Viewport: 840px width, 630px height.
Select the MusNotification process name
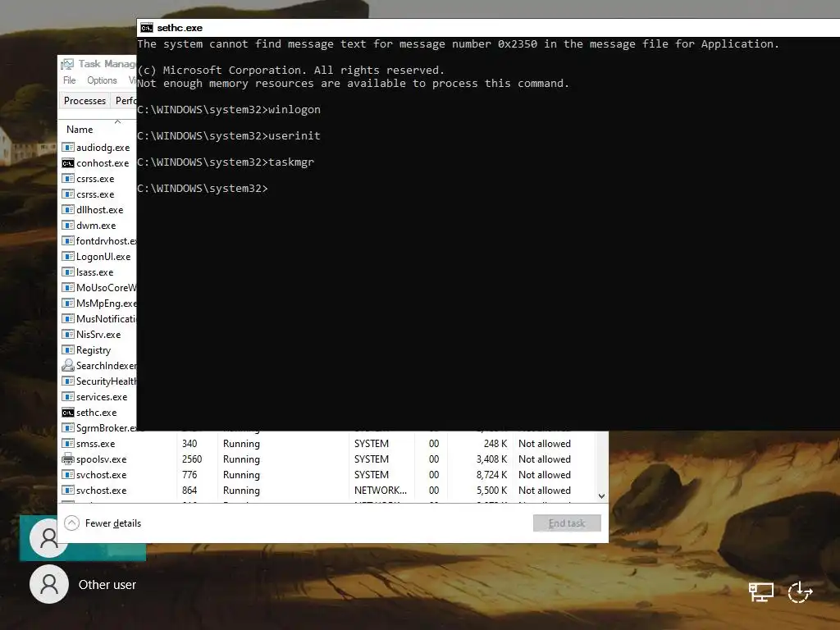[106, 319]
